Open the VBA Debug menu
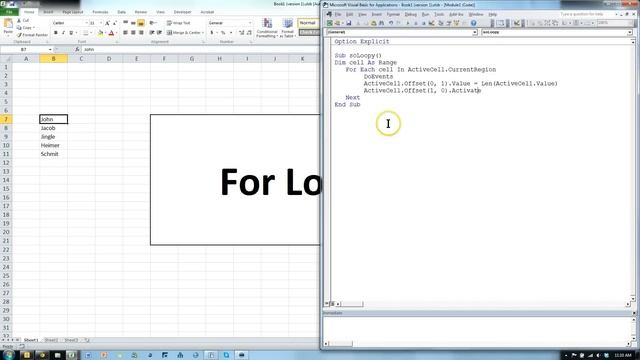The height and width of the screenshot is (360, 640). click(x=411, y=14)
